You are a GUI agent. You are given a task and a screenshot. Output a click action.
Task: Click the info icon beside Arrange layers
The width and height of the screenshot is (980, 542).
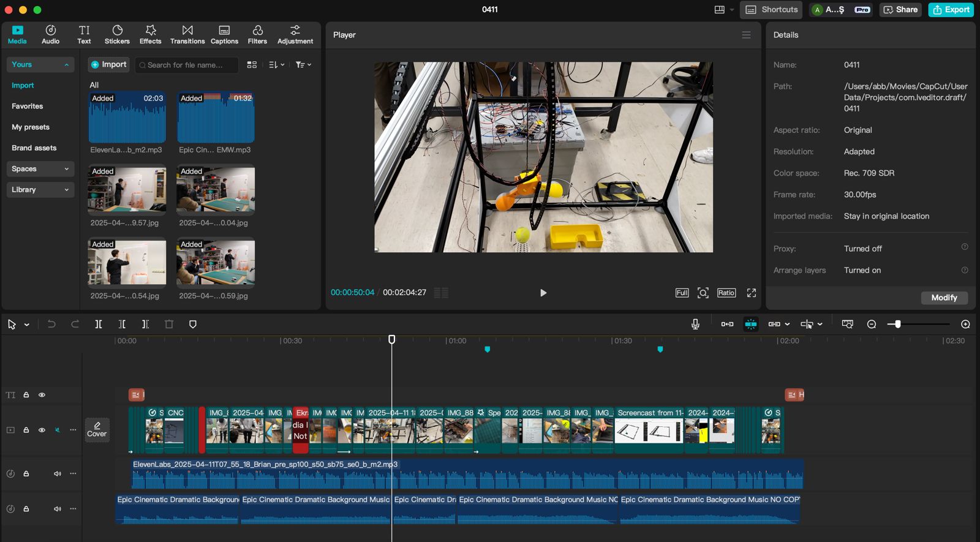[965, 270]
